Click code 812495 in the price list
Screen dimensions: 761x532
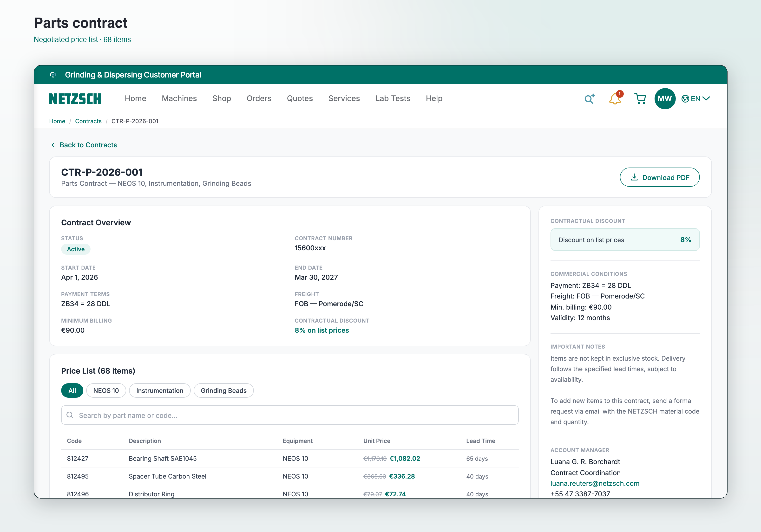click(x=78, y=476)
